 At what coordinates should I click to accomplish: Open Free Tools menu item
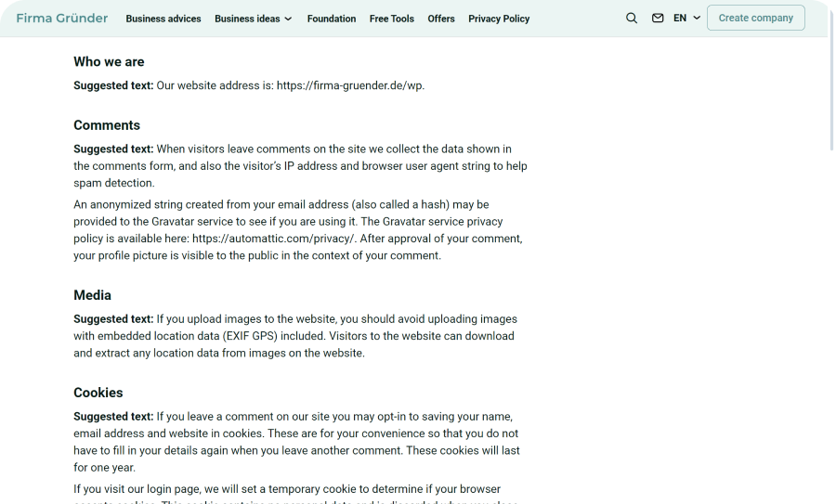click(x=391, y=19)
